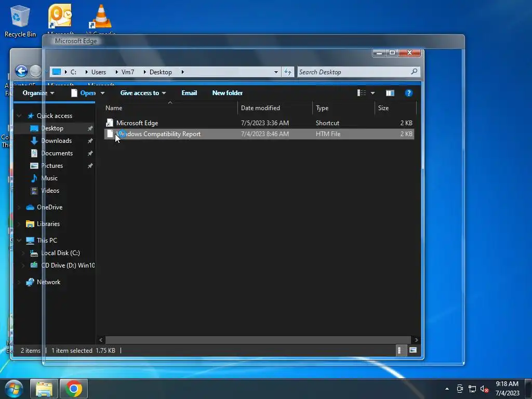Open File Explorer from the taskbar

coord(44,389)
